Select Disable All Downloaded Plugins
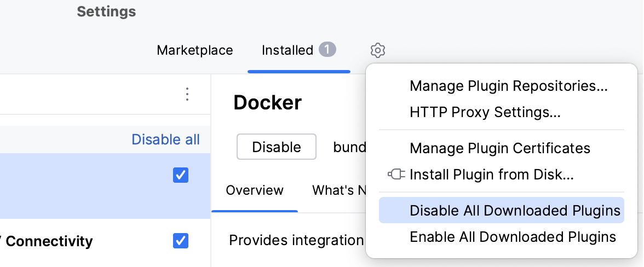This screenshot has height=267, width=644. [x=515, y=211]
